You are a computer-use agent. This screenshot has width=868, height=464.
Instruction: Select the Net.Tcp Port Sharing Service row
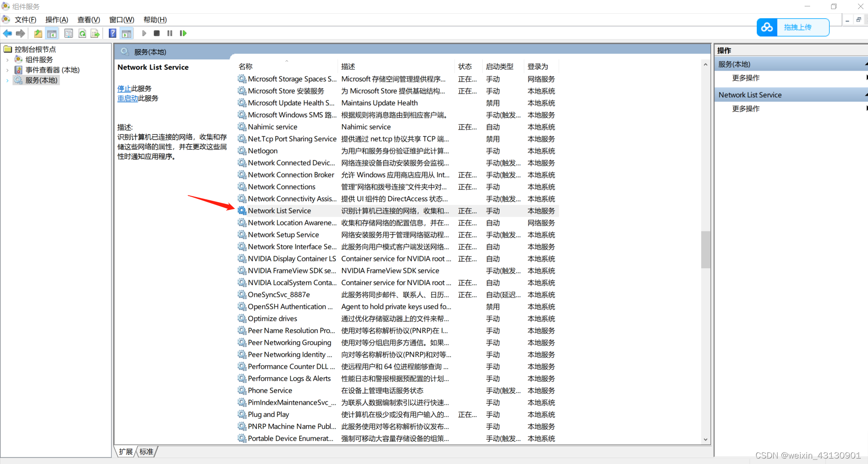pyautogui.click(x=398, y=139)
